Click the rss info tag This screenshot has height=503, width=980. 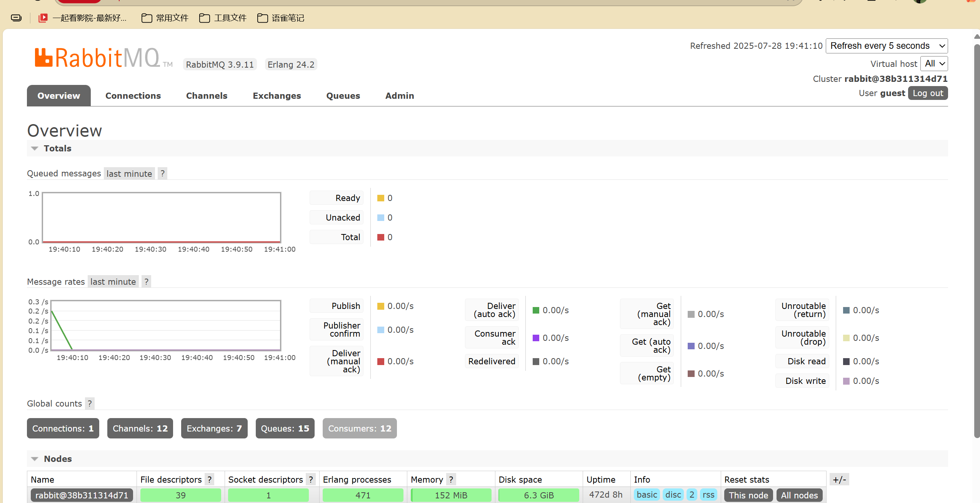708,495
